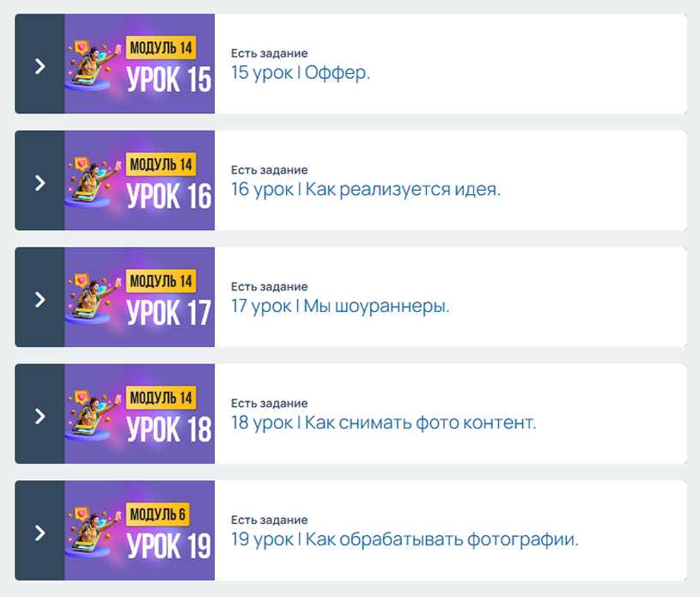Open the Урок 15 thumbnail banner
The image size is (700, 597).
click(140, 64)
